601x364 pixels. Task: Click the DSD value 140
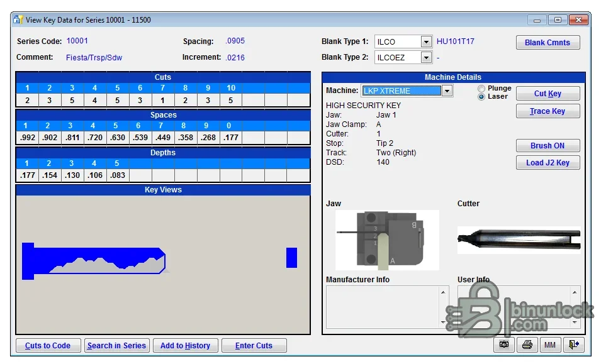[x=383, y=162]
